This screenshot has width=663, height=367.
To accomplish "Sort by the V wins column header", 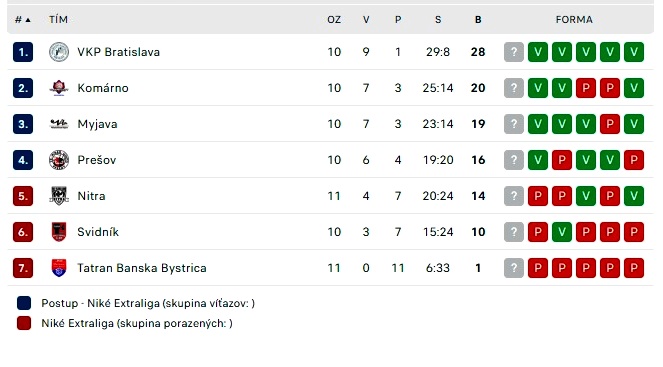I will tap(366, 19).
